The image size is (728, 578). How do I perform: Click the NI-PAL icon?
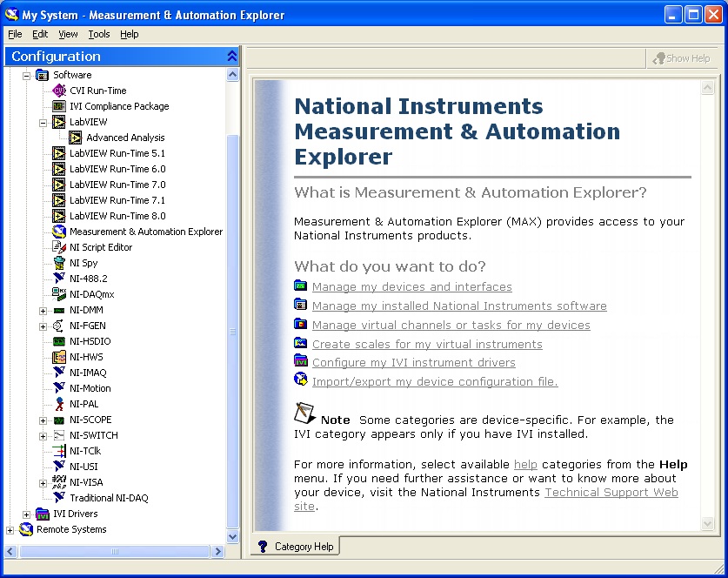(59, 404)
